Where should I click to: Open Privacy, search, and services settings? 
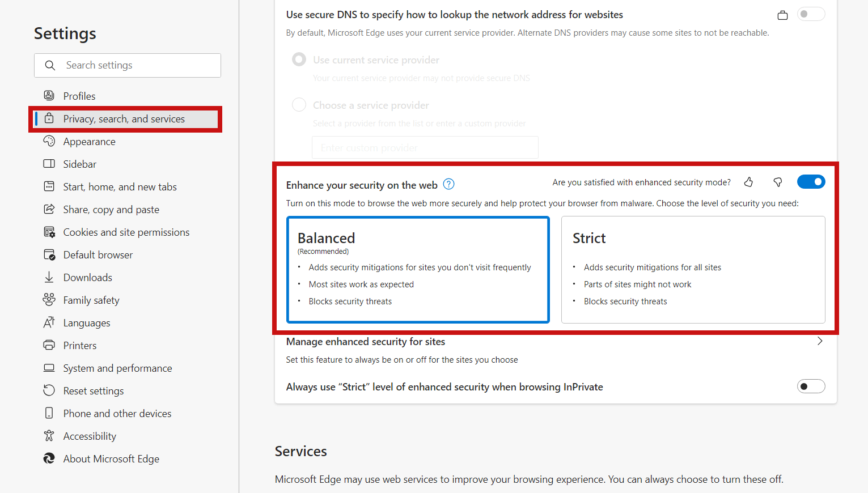(124, 119)
